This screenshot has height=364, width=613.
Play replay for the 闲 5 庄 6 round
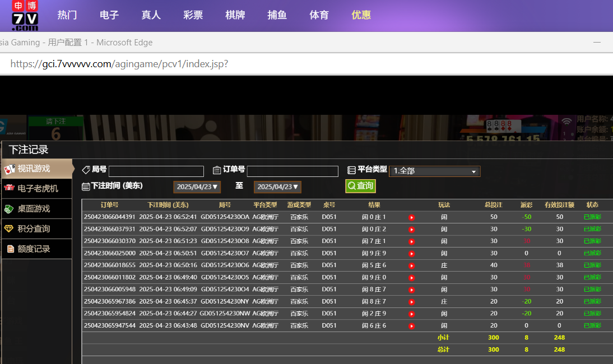[x=412, y=266]
